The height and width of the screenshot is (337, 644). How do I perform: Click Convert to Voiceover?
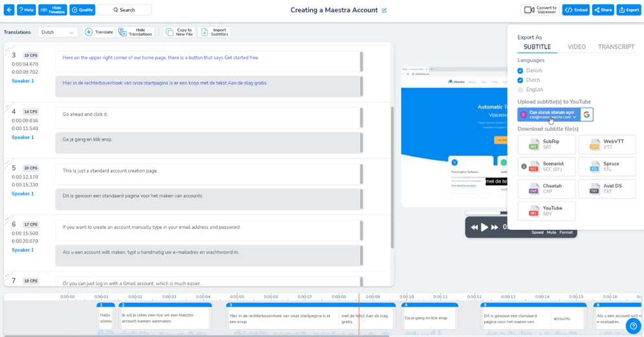click(x=540, y=10)
